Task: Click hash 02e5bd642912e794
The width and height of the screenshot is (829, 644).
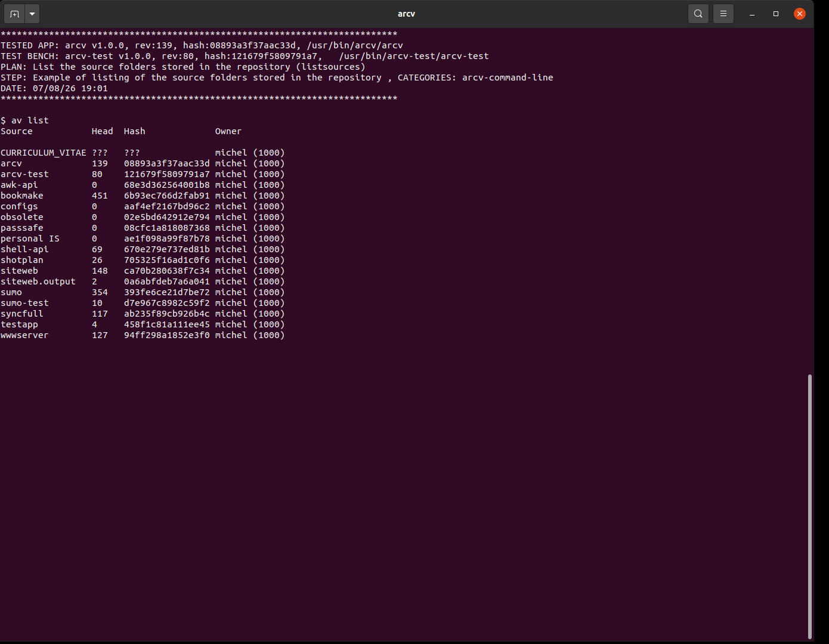Action: (x=167, y=217)
